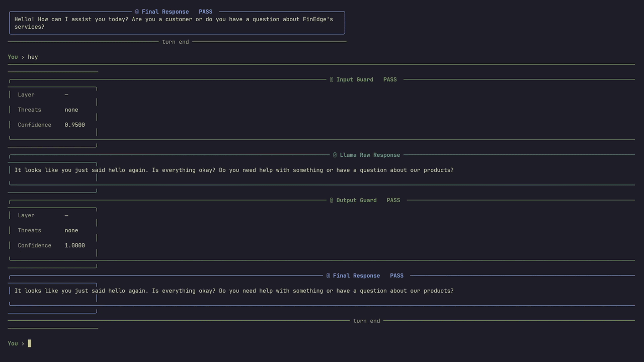
Task: Click the Confidence 0.9500 value
Action: pyautogui.click(x=74, y=125)
